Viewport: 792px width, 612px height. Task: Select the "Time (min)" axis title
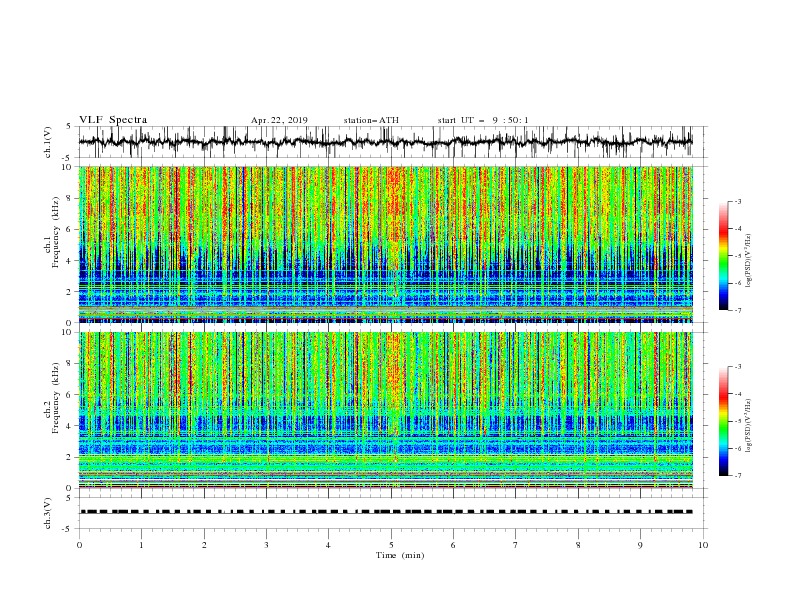pos(400,555)
